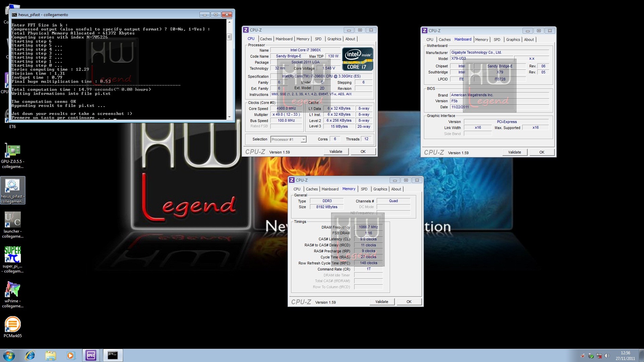Select the SPD tab in the Mainboard window
Screen dimensions: 644x362
(x=497, y=40)
